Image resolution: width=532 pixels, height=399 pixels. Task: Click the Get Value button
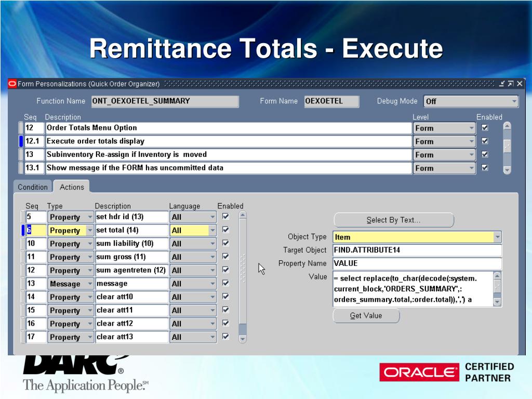pos(366,315)
